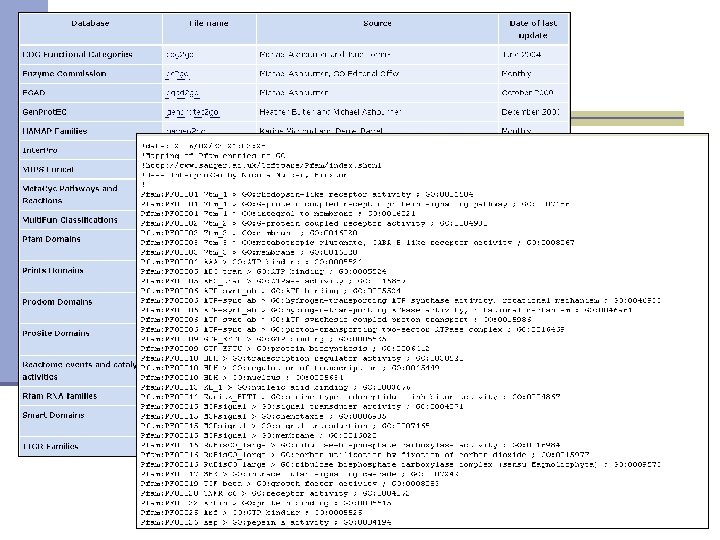Click the 'Mapping of Pfam entries to GO' line
The image size is (720, 540).
pyautogui.click(x=214, y=156)
